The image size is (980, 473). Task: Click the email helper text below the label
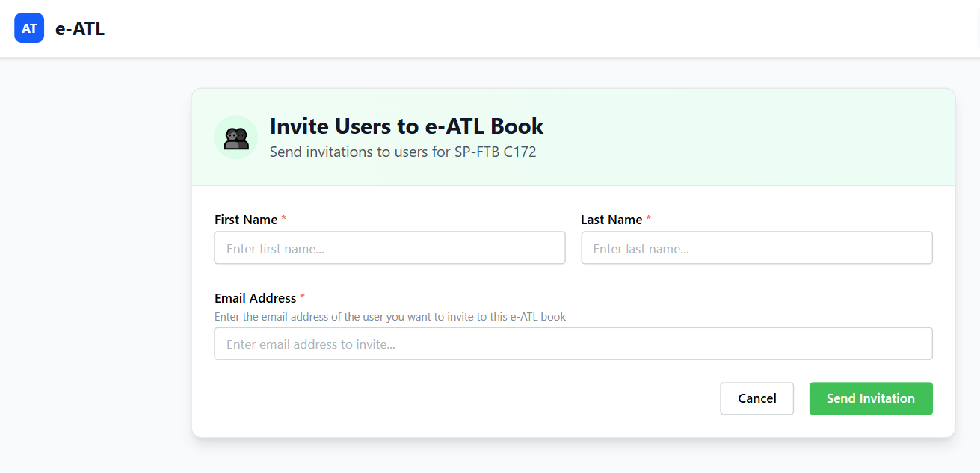coord(390,317)
